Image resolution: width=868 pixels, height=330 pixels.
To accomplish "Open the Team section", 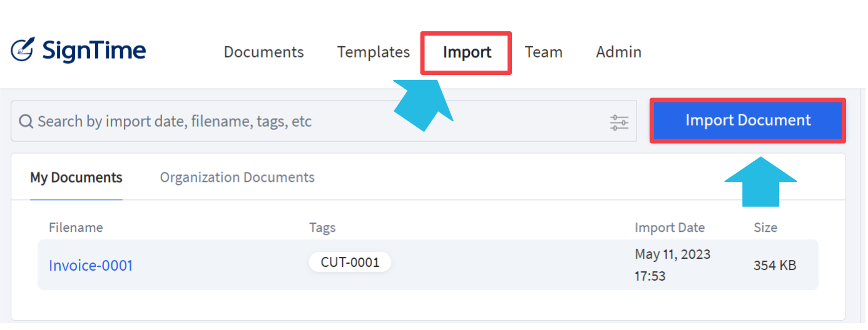I will click(x=543, y=52).
